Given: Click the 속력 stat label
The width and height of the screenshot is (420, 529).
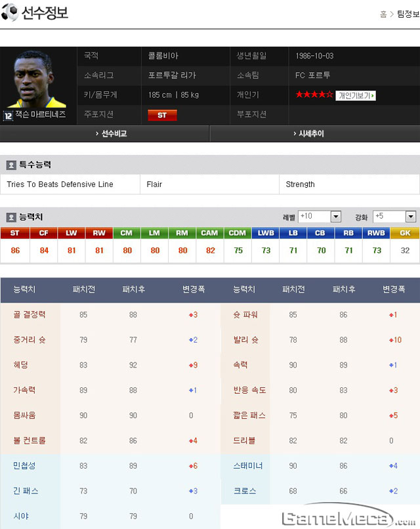Looking at the screenshot, I should tap(241, 365).
